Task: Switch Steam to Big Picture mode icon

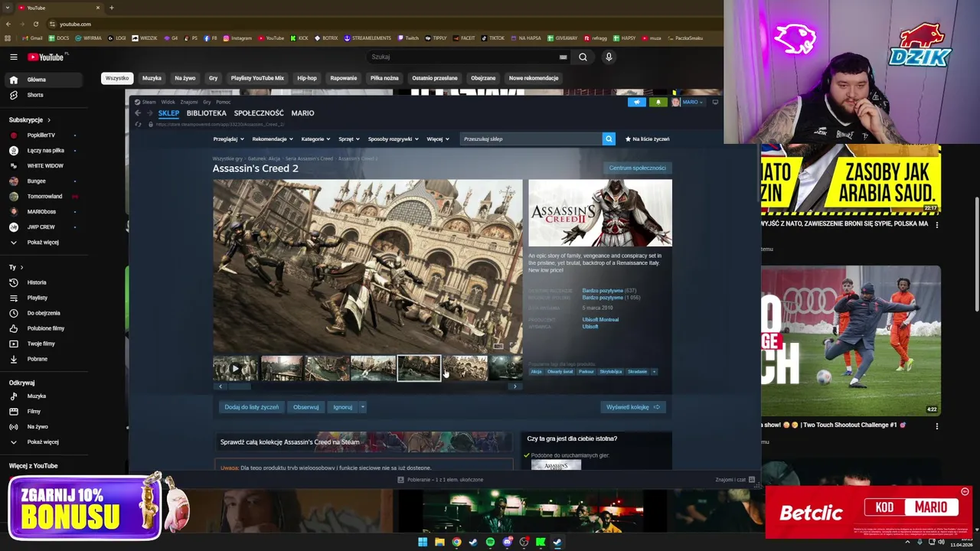Action: click(x=715, y=102)
